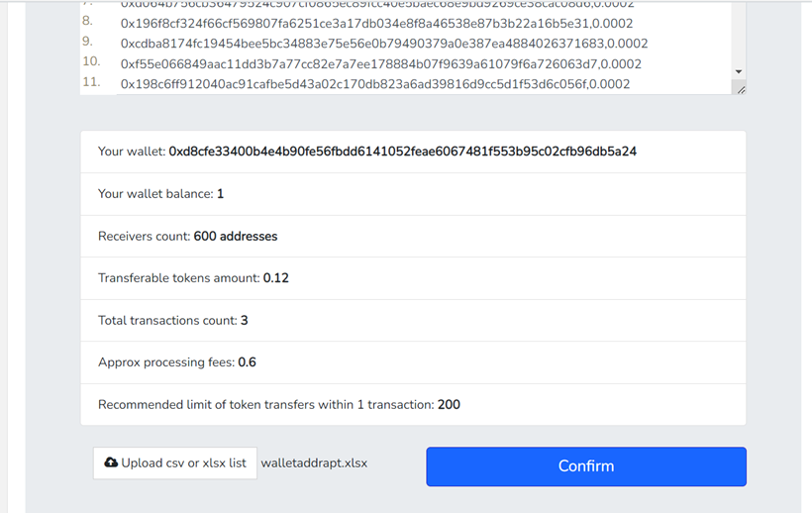Image resolution: width=812 pixels, height=513 pixels.
Task: Click the cloud upload icon
Action: (x=111, y=462)
